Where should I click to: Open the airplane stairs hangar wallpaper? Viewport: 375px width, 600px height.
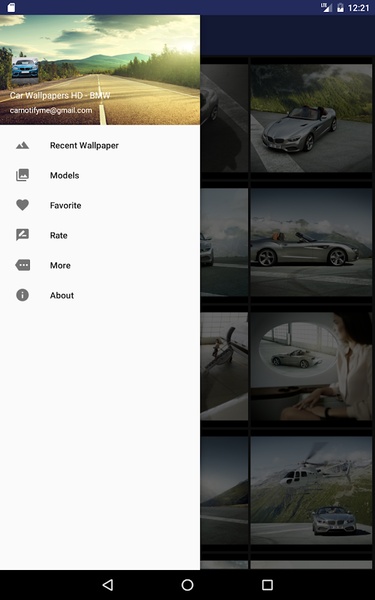pos(224,366)
